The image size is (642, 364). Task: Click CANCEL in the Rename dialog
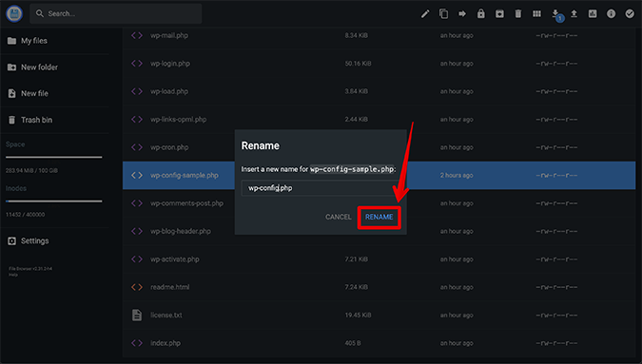[x=339, y=218]
